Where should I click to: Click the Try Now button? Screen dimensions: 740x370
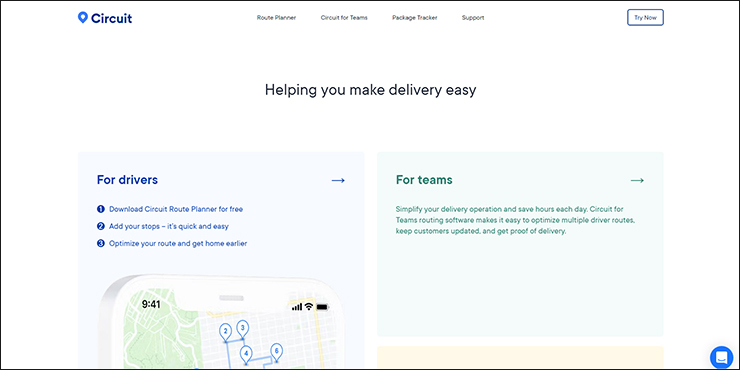645,17
